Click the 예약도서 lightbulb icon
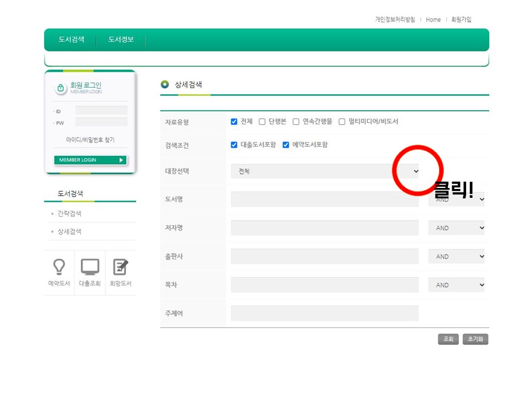Viewport: 532px width, 399px height. pyautogui.click(x=59, y=267)
